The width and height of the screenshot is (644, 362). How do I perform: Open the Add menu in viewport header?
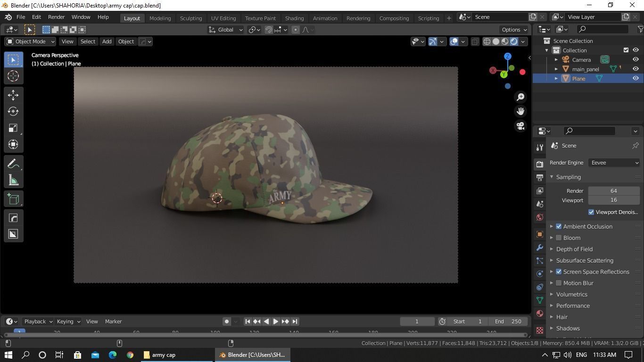107,41
